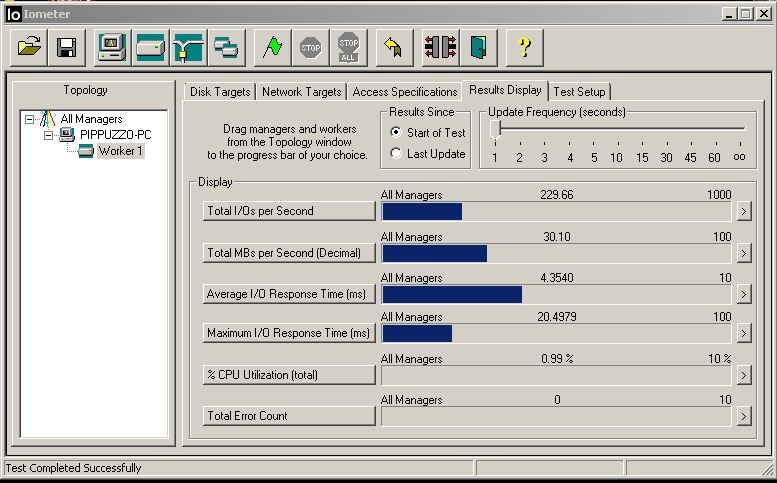
Task: Reset workers yellow arrow icon
Action: pos(394,48)
